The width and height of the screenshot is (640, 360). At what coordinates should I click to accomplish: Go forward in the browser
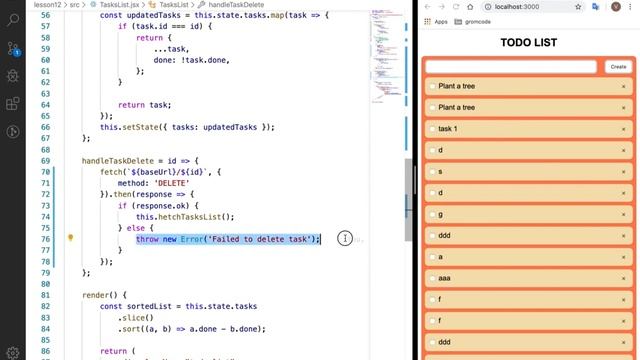click(x=442, y=7)
